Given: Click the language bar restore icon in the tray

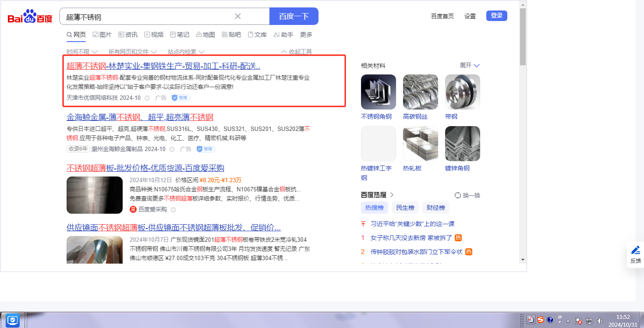Looking at the screenshot, I should (x=560, y=317).
